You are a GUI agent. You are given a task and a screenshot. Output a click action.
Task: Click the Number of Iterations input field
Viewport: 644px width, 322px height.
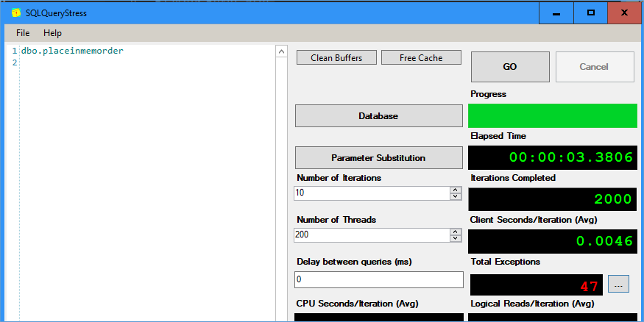tap(372, 193)
